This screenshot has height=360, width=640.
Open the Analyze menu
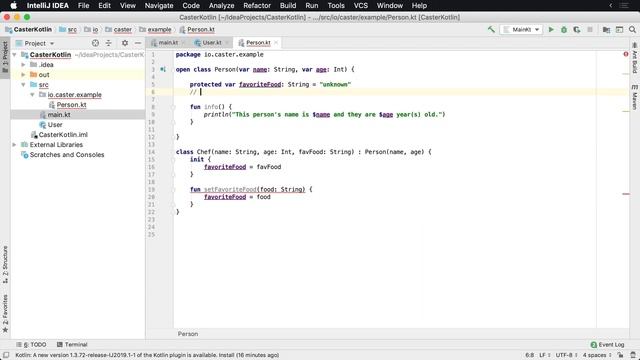click(x=221, y=5)
